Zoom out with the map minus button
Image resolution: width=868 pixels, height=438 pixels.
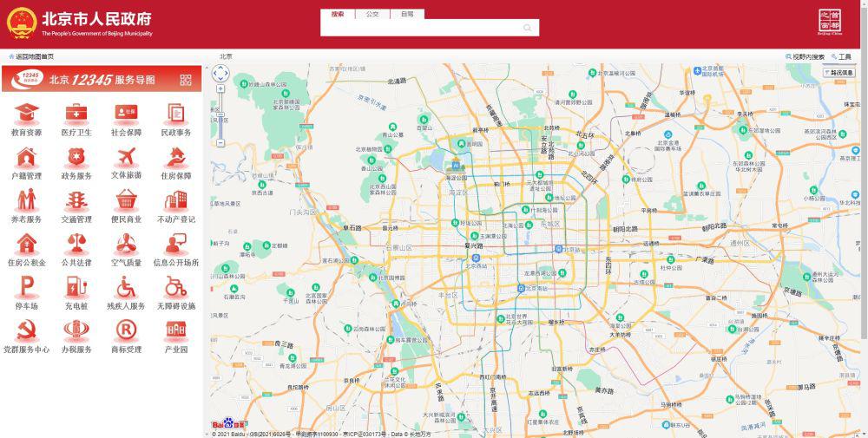(x=220, y=142)
